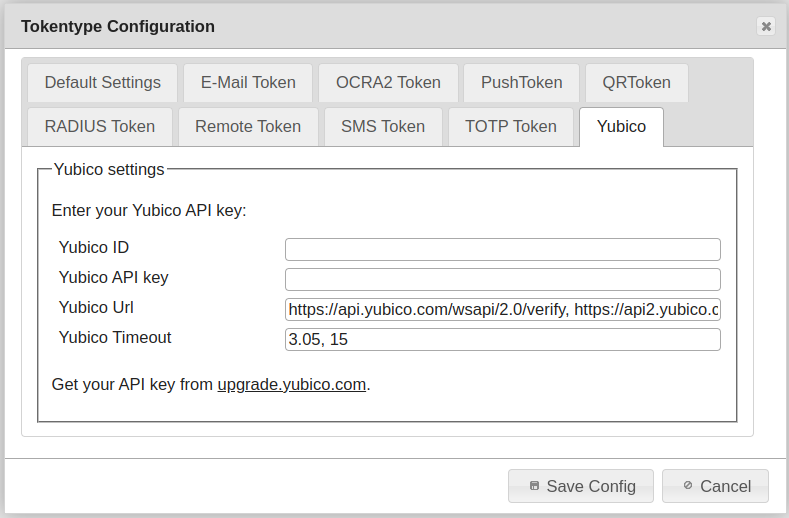Focus the Yubico ID input field

502,249
